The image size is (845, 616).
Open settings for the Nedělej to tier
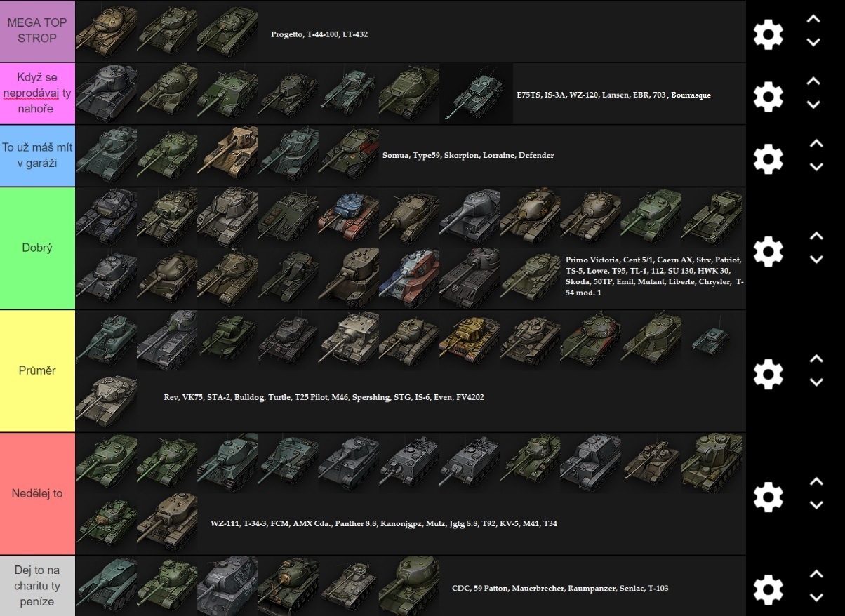768,496
